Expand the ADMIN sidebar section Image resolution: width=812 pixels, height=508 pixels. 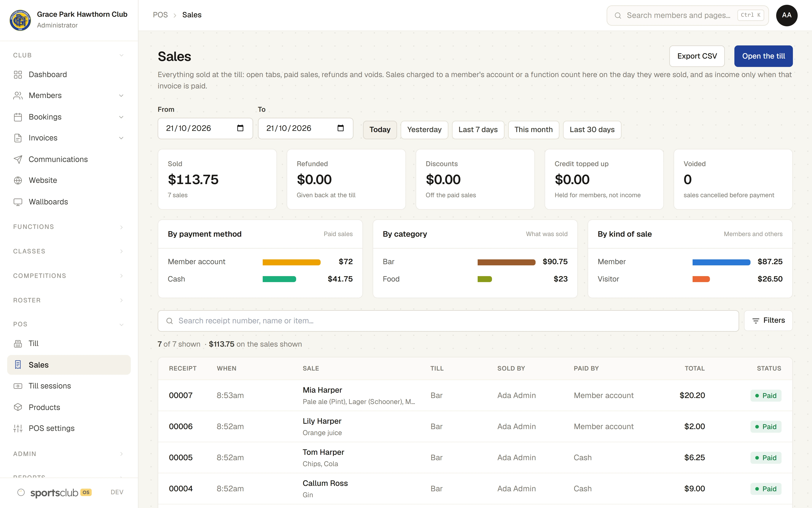tap(69, 454)
